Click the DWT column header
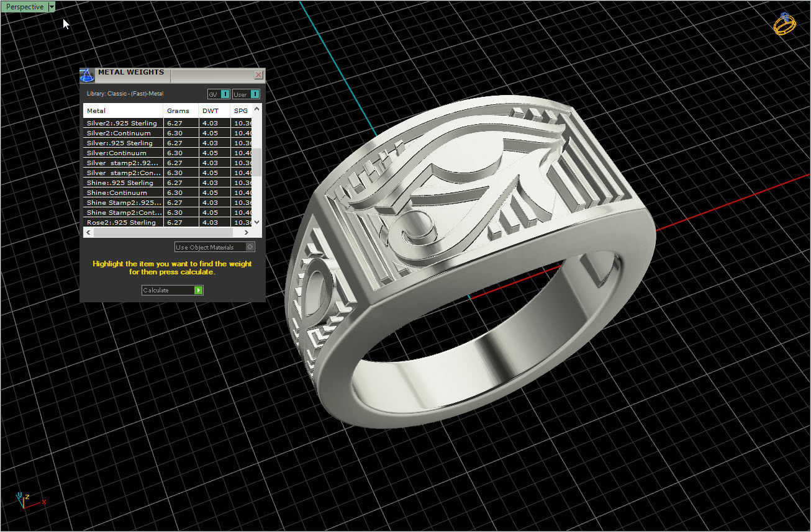 pyautogui.click(x=215, y=110)
